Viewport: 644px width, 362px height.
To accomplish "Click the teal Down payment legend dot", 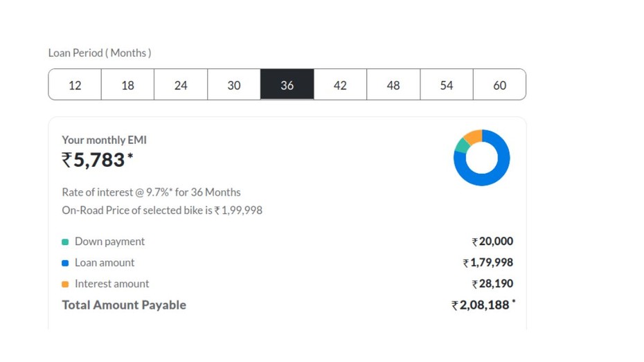I will (x=65, y=242).
